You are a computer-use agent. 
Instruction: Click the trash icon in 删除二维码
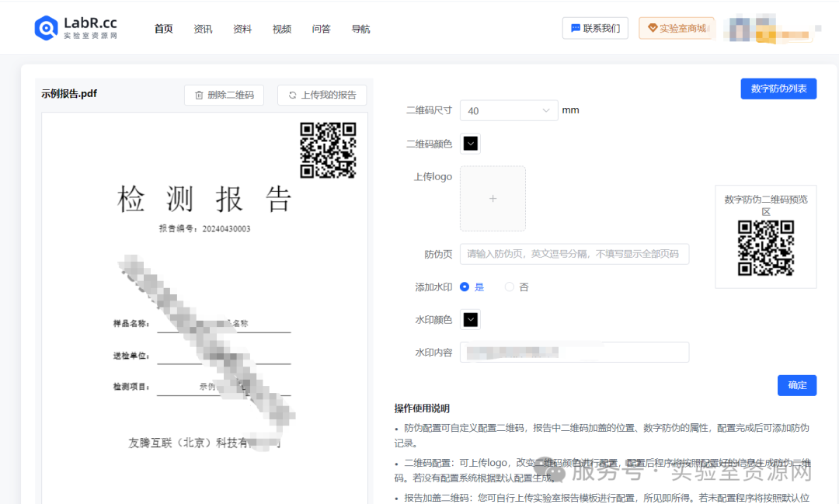click(199, 95)
